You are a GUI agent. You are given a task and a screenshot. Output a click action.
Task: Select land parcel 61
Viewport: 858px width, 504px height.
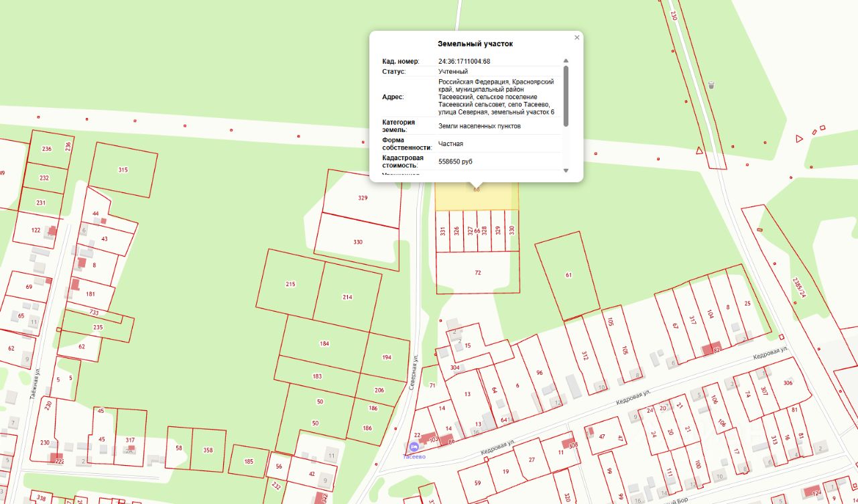click(568, 275)
